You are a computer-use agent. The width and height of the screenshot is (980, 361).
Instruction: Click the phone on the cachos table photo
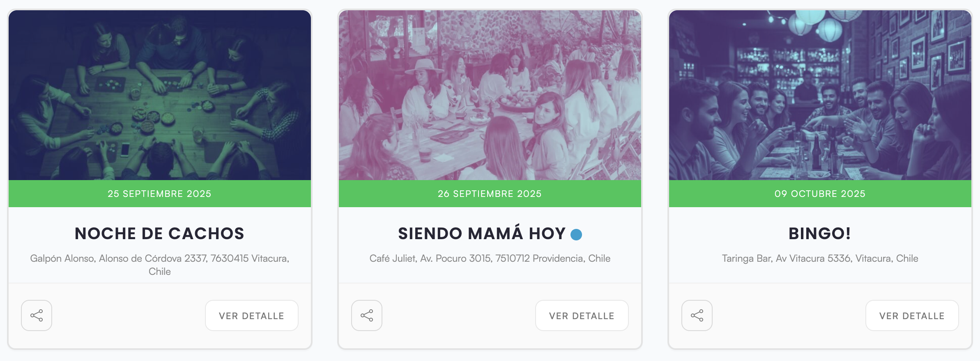[125, 149]
